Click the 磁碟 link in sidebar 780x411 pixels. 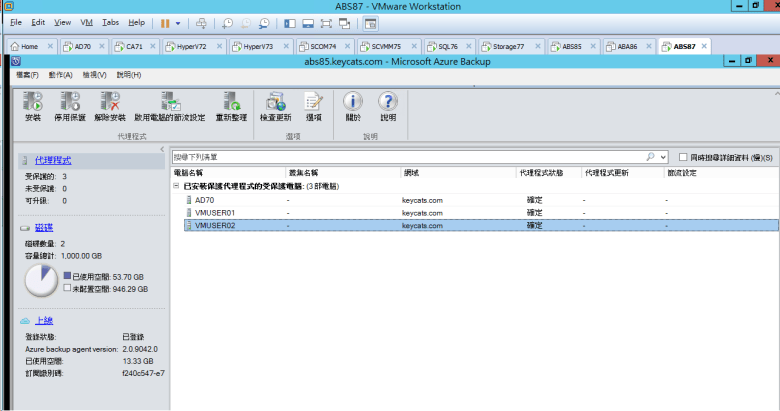click(44, 228)
